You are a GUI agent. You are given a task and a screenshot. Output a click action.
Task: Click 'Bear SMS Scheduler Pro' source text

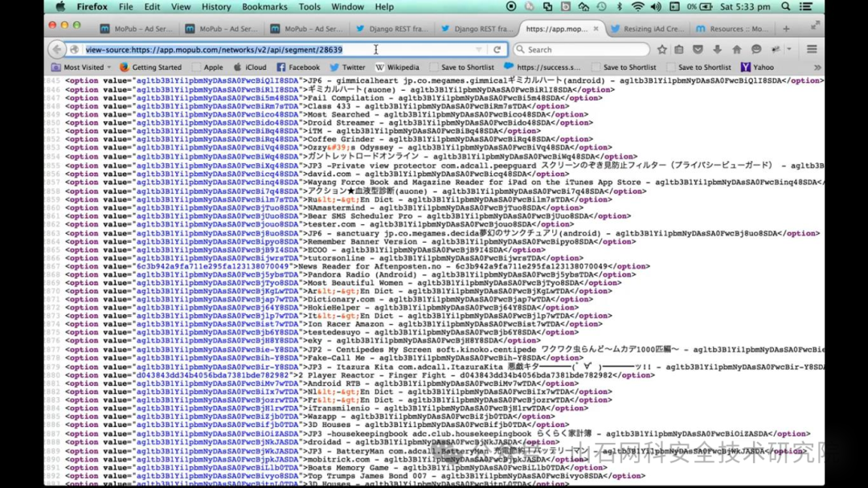pos(360,216)
